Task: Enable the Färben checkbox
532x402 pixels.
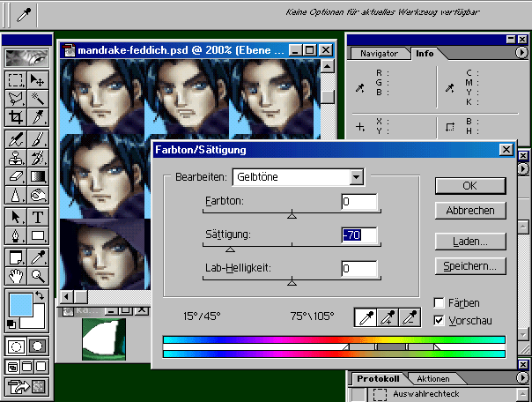Action: point(439,302)
